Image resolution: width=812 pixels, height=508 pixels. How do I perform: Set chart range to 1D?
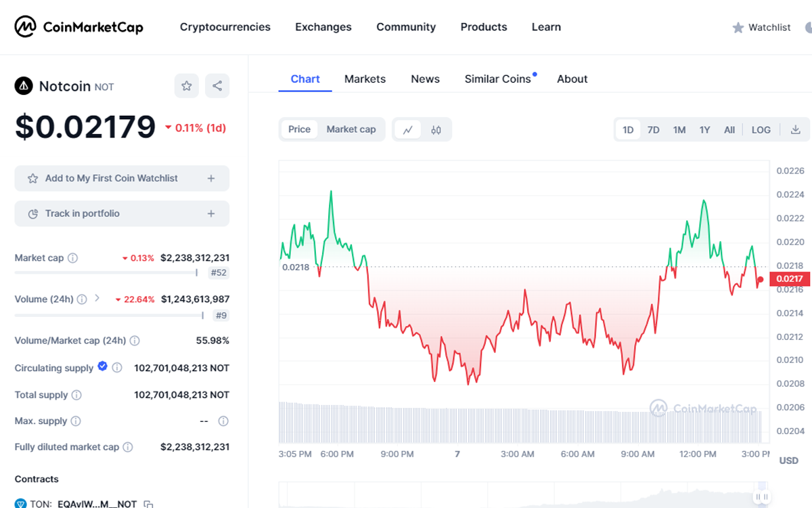(628, 129)
